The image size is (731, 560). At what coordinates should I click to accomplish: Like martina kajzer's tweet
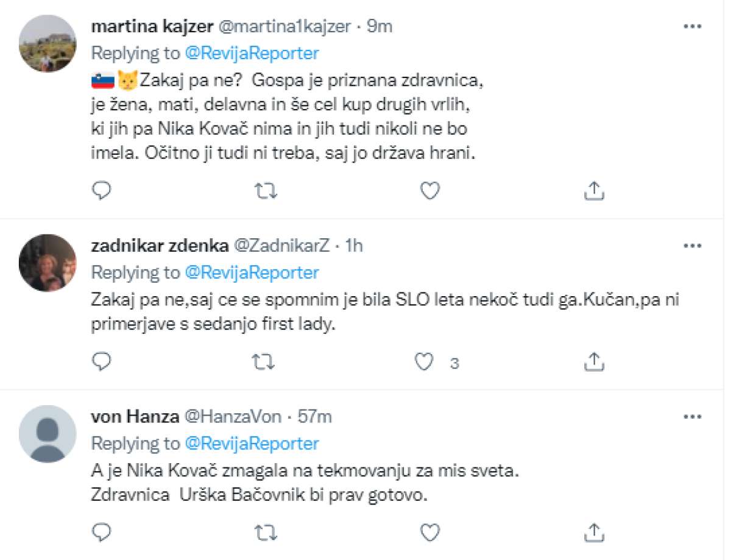click(x=431, y=192)
